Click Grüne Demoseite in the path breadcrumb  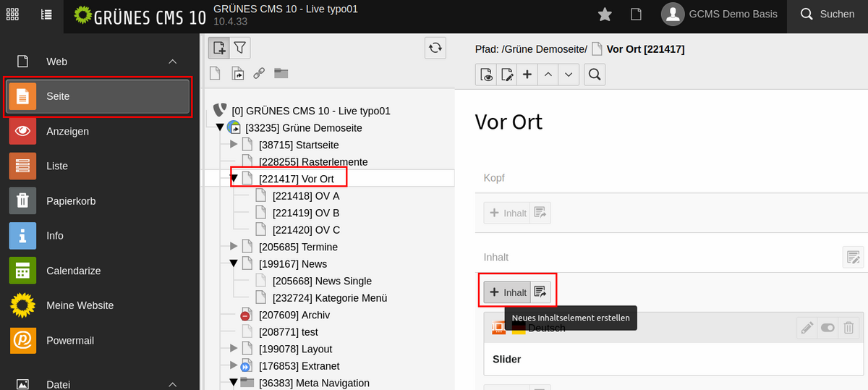pos(545,49)
